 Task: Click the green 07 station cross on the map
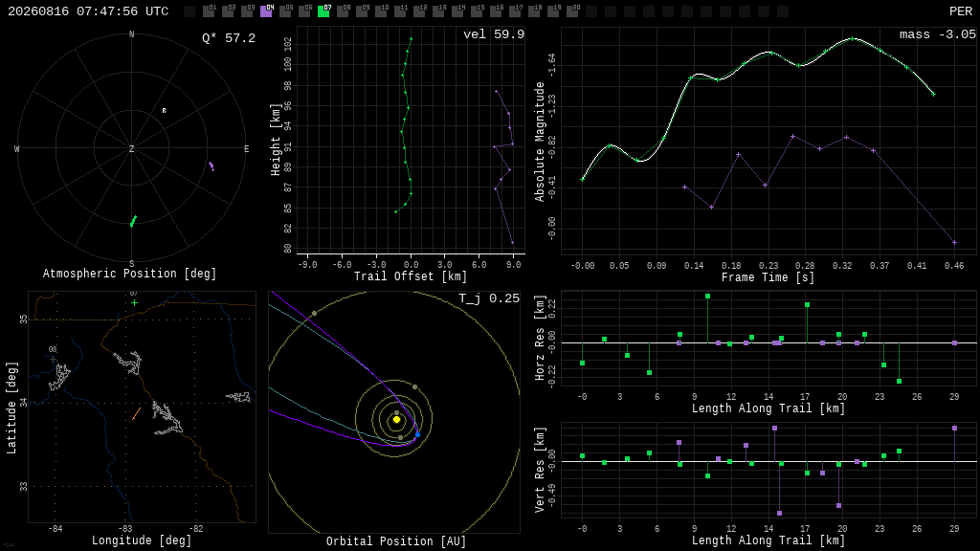point(134,303)
